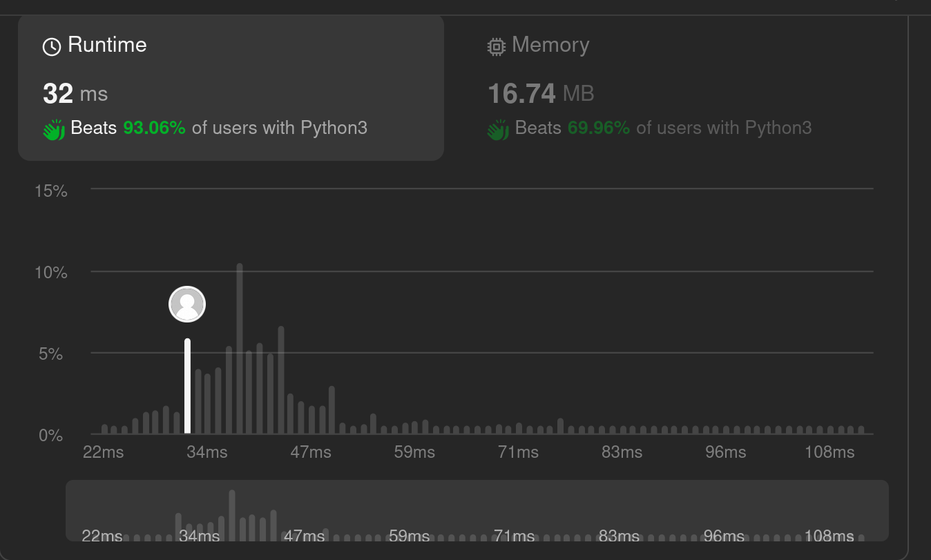The height and width of the screenshot is (560, 931).
Task: Click the clapping hands icon under Memory
Action: tap(498, 129)
